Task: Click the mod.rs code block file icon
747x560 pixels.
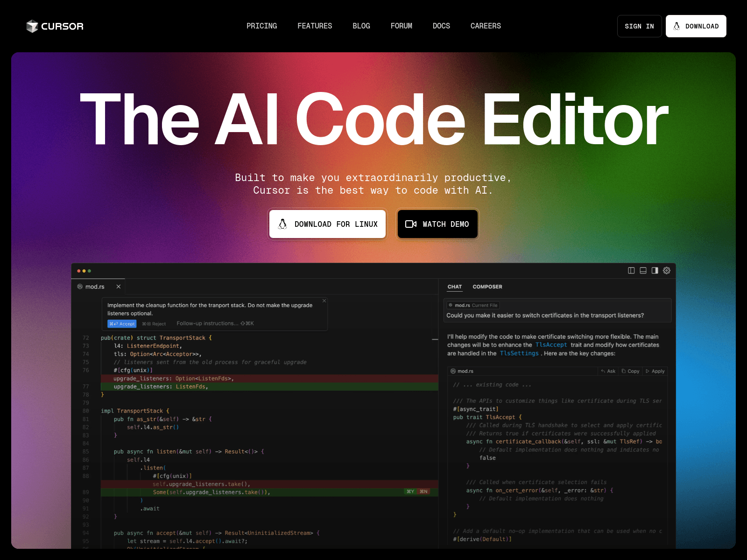Action: click(453, 371)
